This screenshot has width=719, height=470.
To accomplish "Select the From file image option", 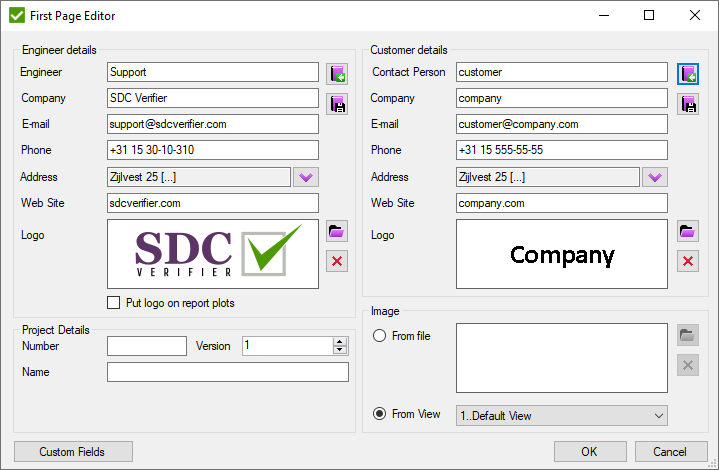I will [x=380, y=336].
